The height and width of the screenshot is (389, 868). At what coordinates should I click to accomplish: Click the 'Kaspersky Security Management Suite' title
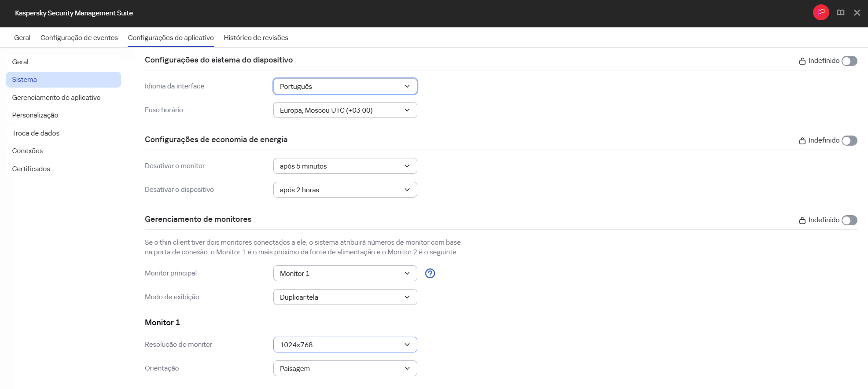click(74, 13)
